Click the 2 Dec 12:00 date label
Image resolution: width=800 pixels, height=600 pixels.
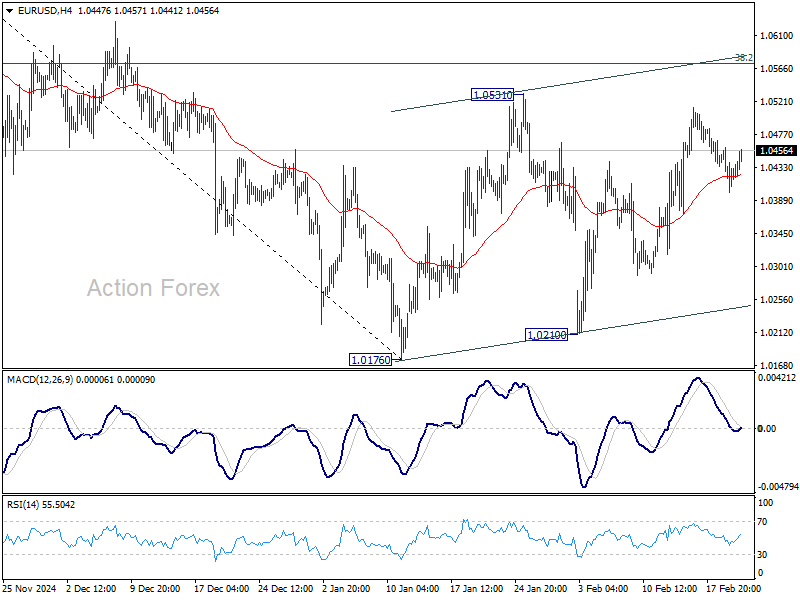(x=91, y=588)
